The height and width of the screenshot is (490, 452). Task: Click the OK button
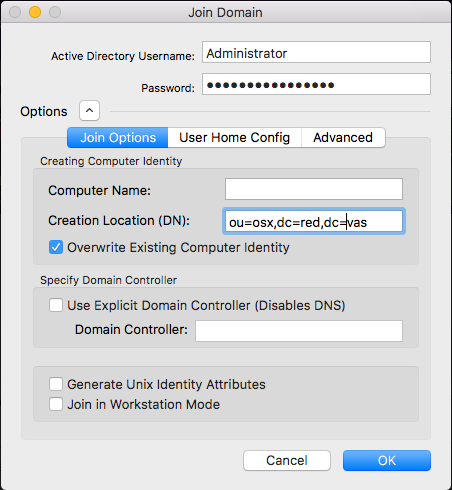[387, 460]
